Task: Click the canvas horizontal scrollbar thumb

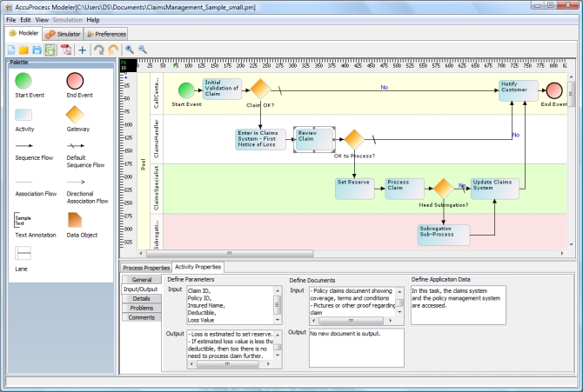Action: point(230,254)
